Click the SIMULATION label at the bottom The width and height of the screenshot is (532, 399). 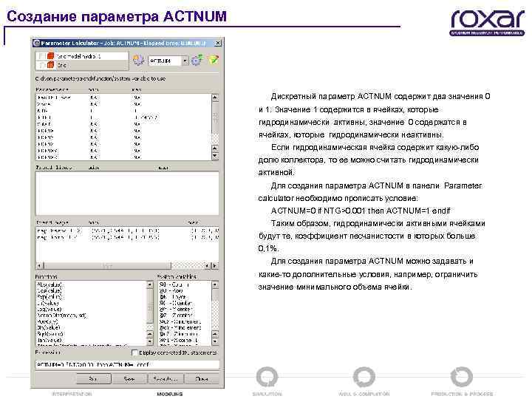[267, 394]
